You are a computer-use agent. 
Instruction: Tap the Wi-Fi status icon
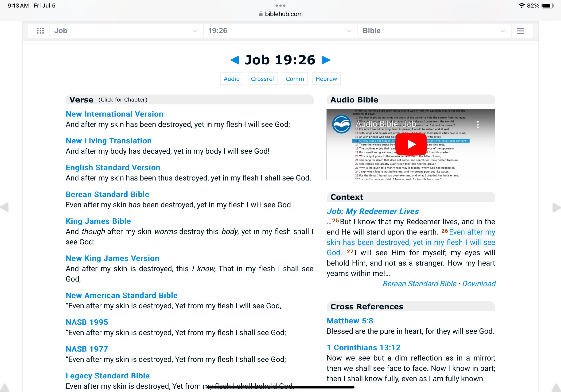pyautogui.click(x=522, y=6)
